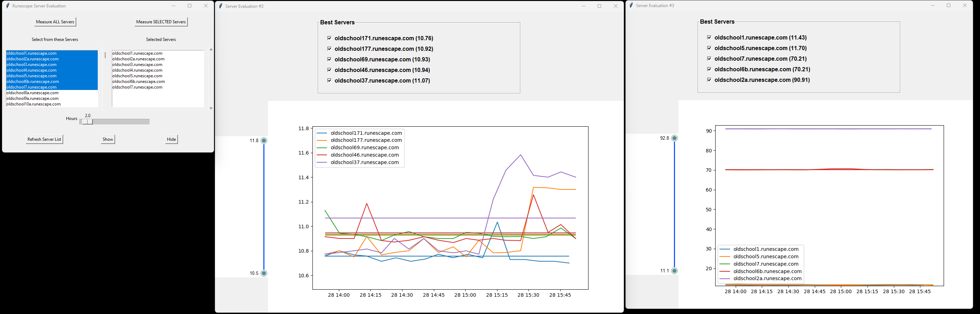Toggle oldschool5.runescape.com (11.70) checkbox

[709, 48]
